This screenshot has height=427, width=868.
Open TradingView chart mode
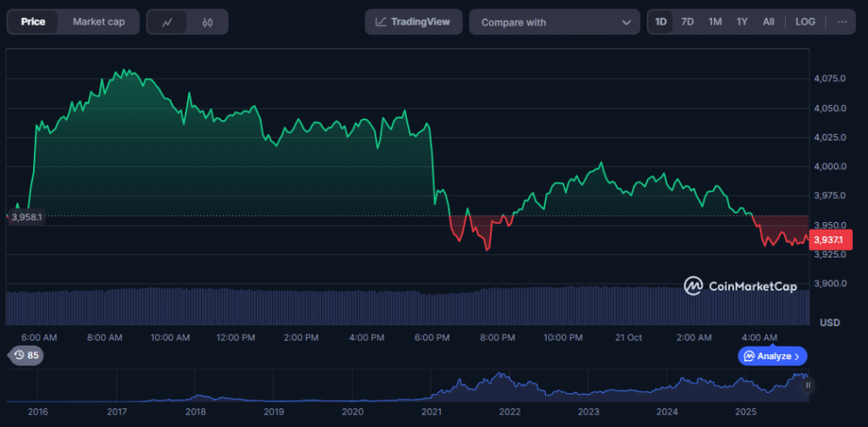(414, 22)
